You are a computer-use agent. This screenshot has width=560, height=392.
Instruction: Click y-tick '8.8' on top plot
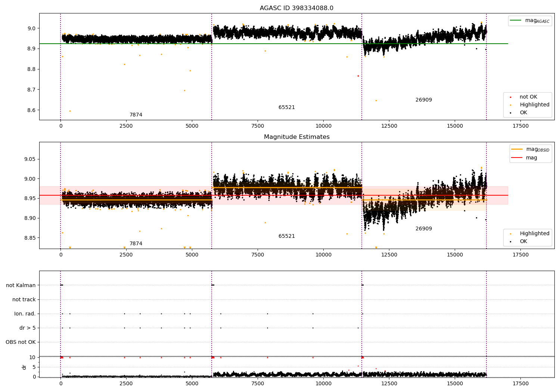click(x=31, y=69)
